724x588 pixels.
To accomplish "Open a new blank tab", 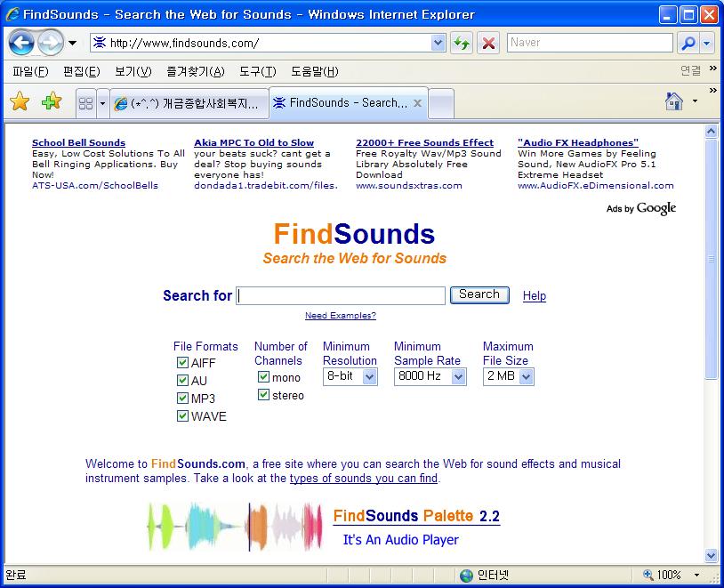I will [441, 103].
